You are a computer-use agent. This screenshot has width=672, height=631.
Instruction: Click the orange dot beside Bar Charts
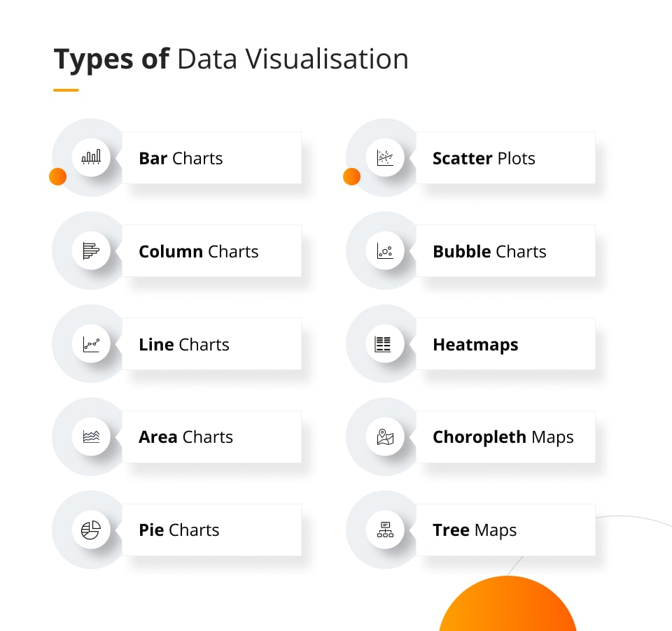point(57,177)
